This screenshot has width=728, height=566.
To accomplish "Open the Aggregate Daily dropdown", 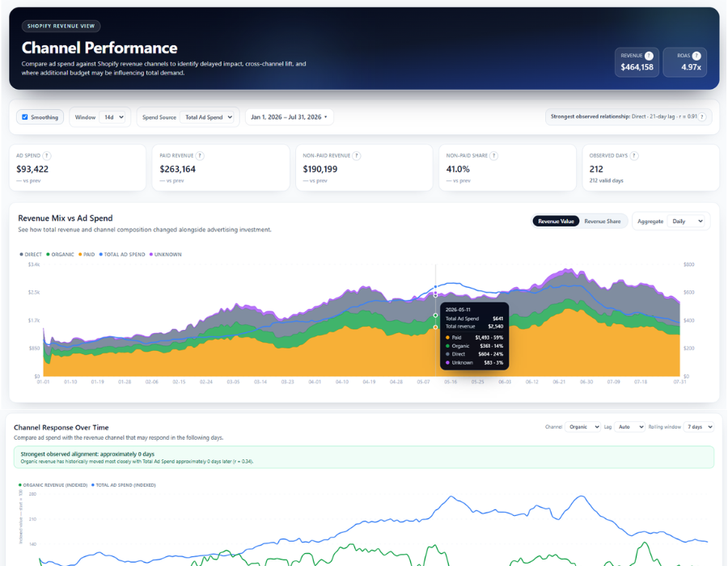I will click(x=687, y=222).
